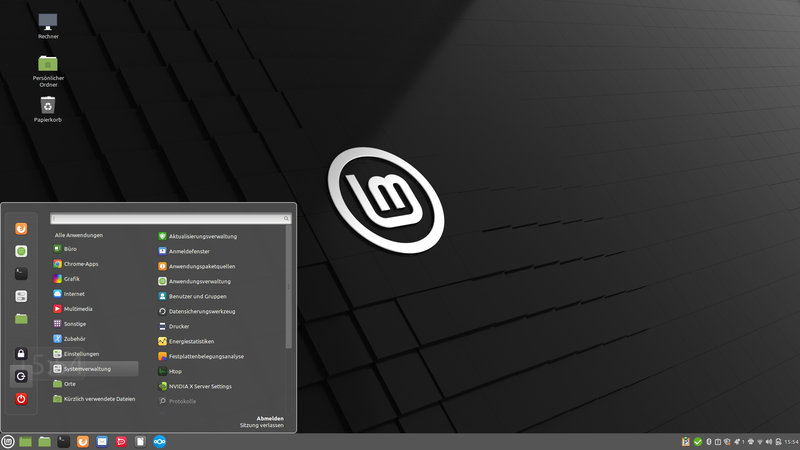Open the mail client on the panel
The width and height of the screenshot is (800, 450).
click(x=102, y=442)
